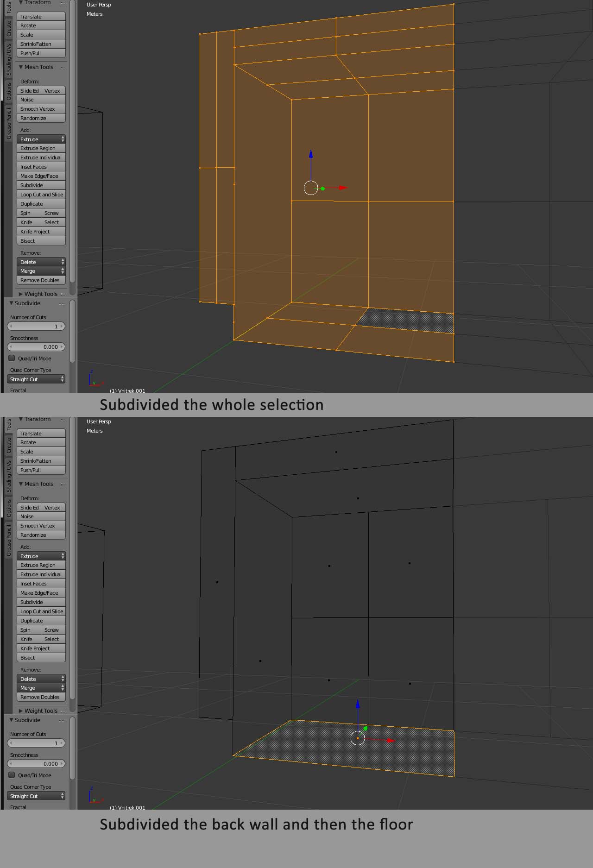Click red X-axis manipulator arrow in upper viewport
This screenshot has height=868, width=593.
click(x=343, y=188)
